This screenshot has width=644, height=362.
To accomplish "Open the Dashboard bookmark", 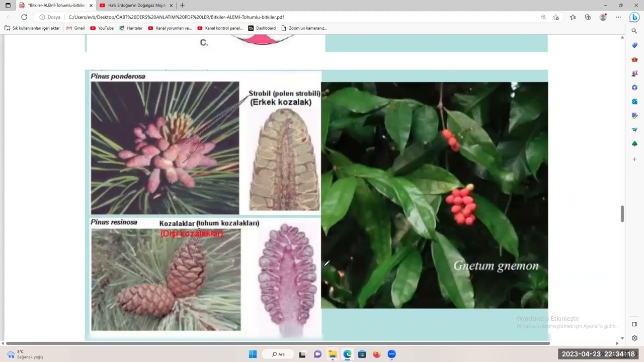I will click(x=262, y=28).
